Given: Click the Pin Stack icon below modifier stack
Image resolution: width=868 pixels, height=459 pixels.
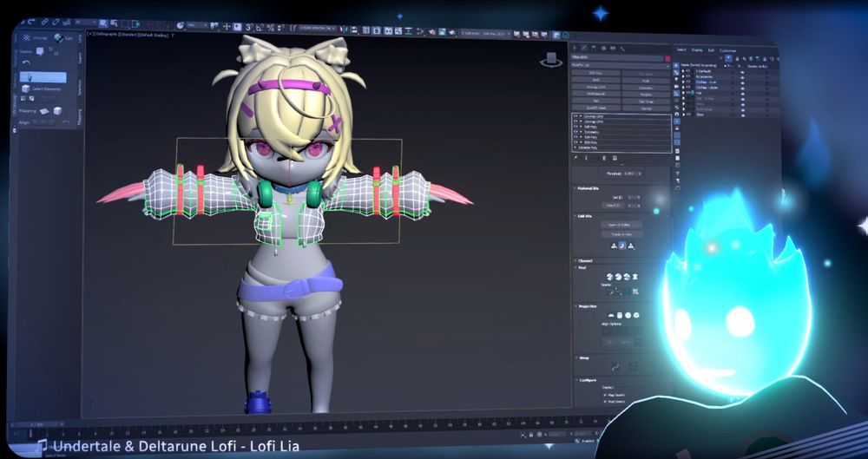Looking at the screenshot, I should click(x=575, y=159).
